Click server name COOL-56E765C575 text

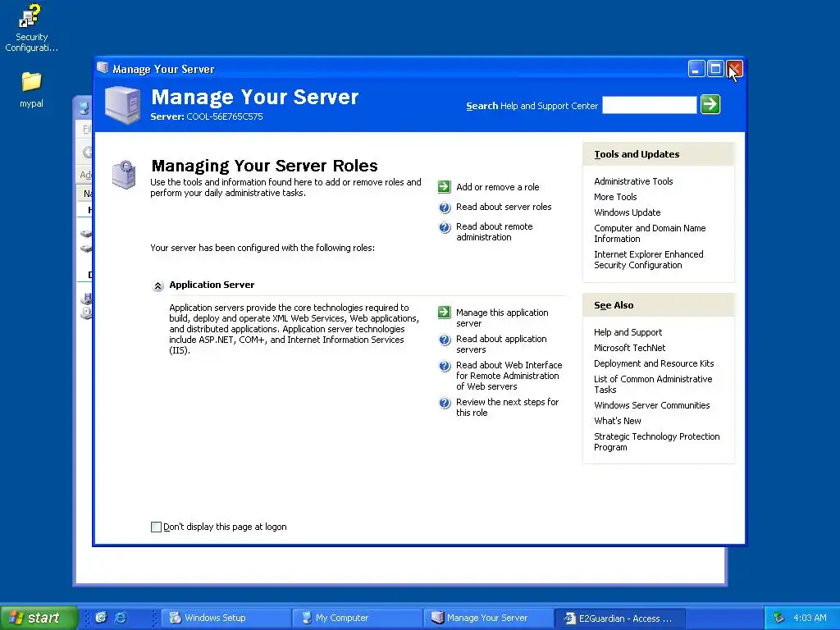click(x=225, y=116)
